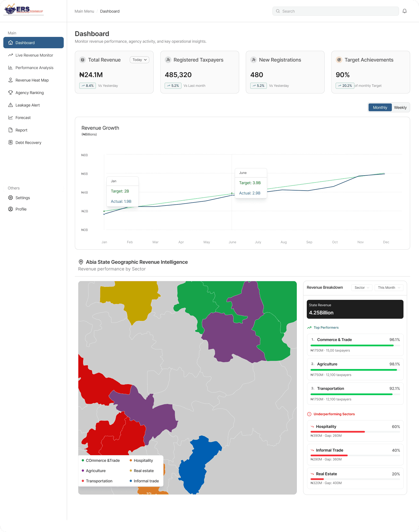
Task: Click the notification bell icon
Action: [x=405, y=11]
